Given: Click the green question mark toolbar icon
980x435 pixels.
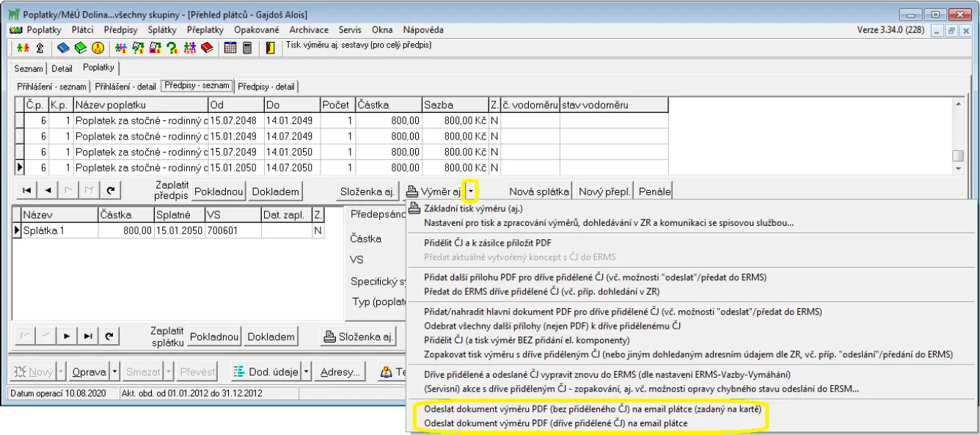Looking at the screenshot, I should click(x=172, y=48).
